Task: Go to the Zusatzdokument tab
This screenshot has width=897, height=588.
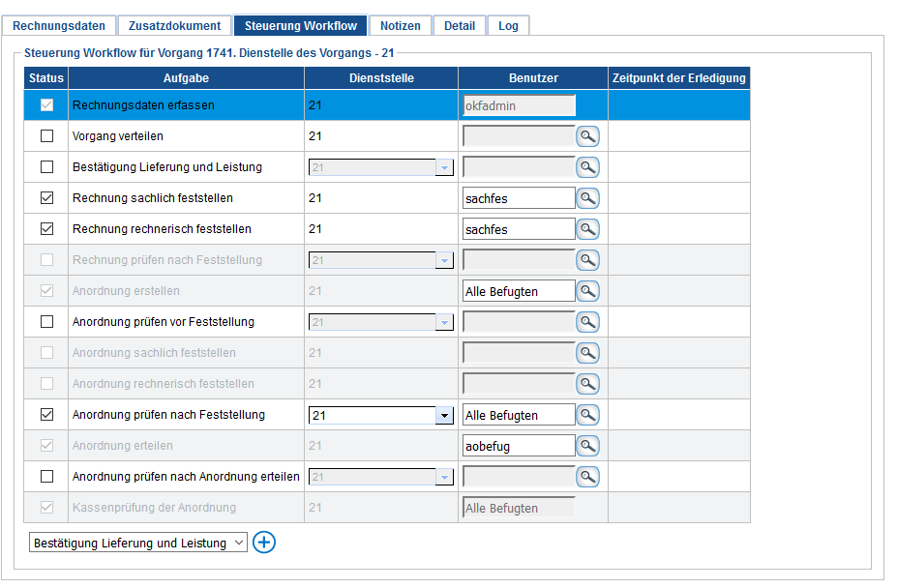Action: (x=175, y=26)
